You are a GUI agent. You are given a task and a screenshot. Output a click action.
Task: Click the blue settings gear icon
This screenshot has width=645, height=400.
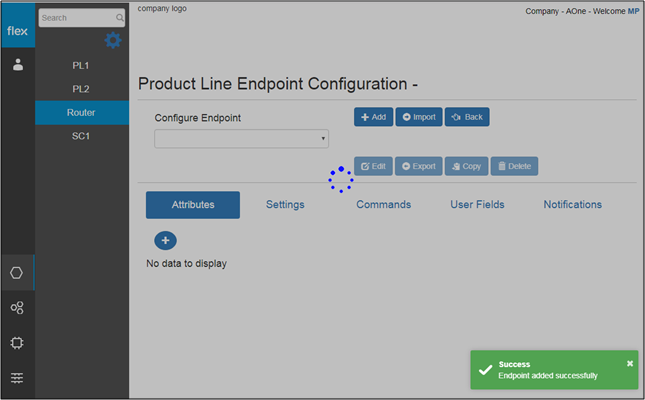point(113,40)
